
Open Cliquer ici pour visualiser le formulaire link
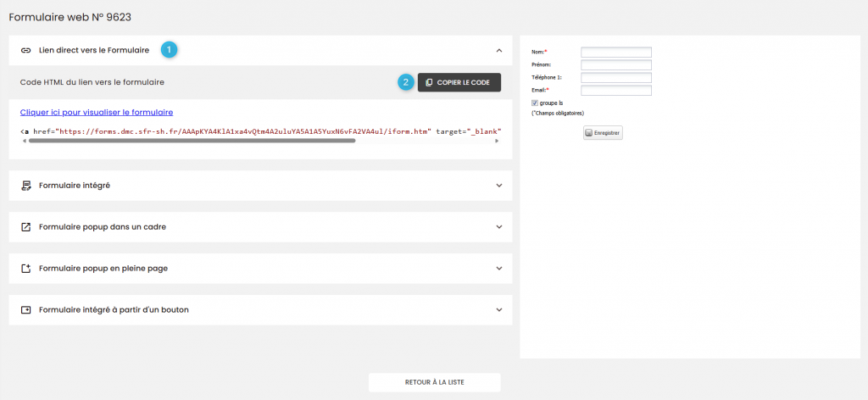(97, 113)
